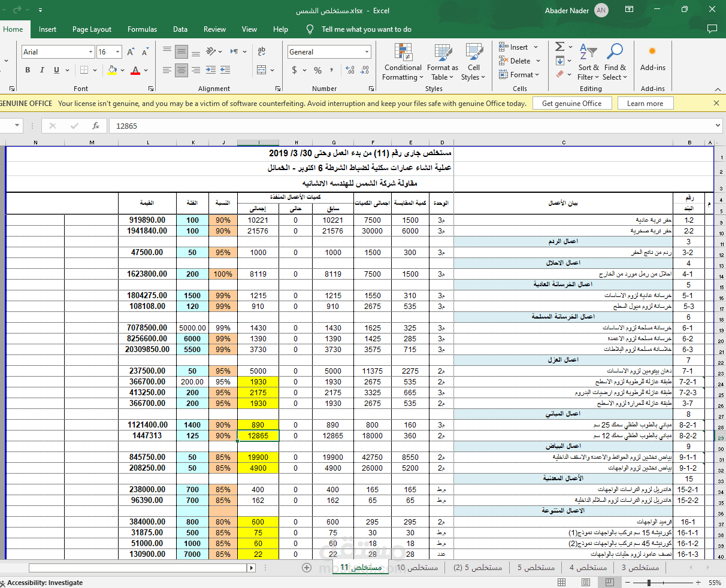Image resolution: width=726 pixels, height=588 pixels.
Task: Click the AutoSum sigma icon
Action: click(x=559, y=47)
